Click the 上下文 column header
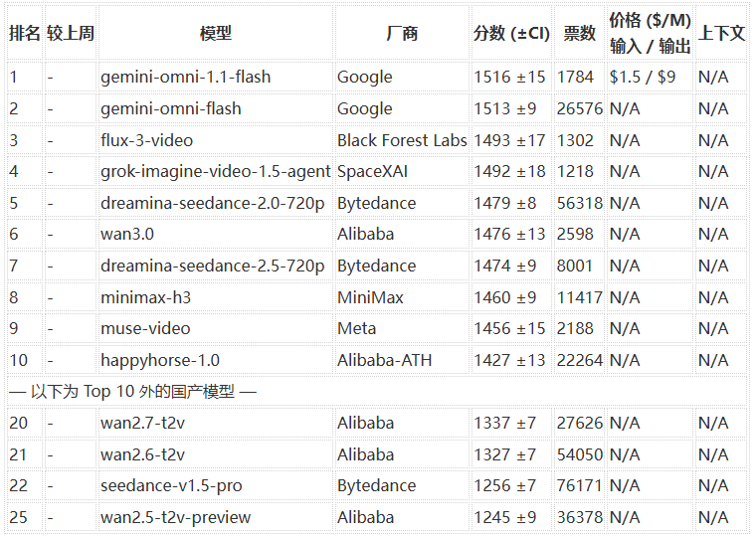 721,33
